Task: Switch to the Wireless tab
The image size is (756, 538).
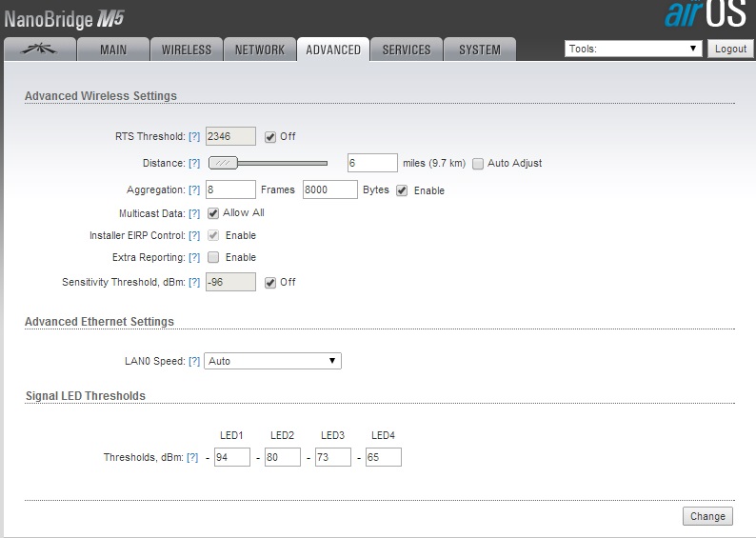Action: pyautogui.click(x=187, y=50)
